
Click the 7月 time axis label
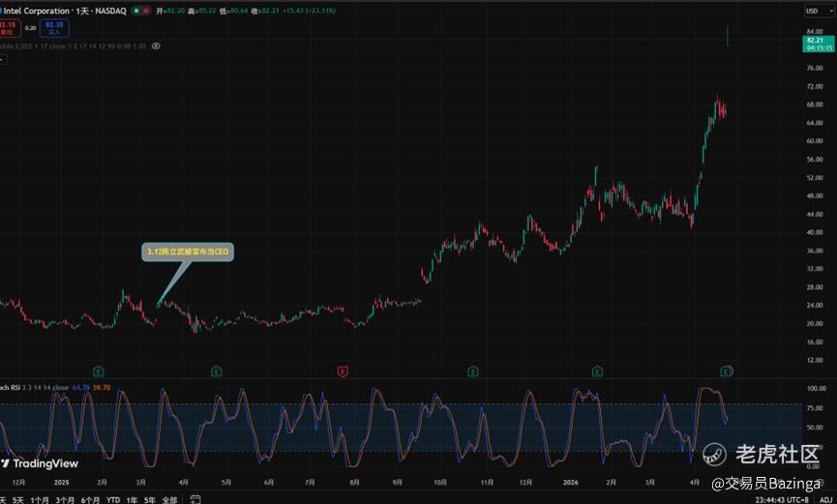coord(310,482)
